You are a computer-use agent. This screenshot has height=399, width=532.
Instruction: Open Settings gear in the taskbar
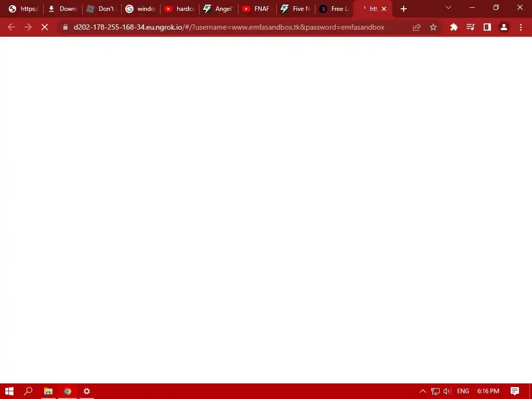(x=87, y=391)
